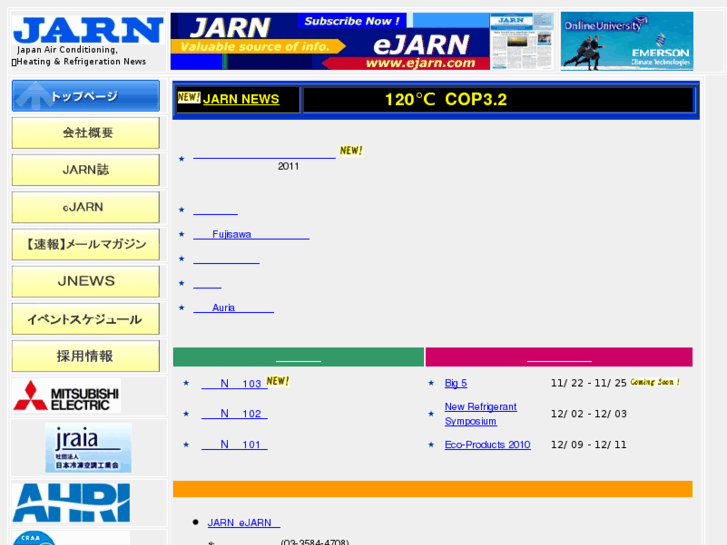The width and height of the screenshot is (727, 545).
Task: Go to トップページ menu button
Action: click(x=86, y=96)
